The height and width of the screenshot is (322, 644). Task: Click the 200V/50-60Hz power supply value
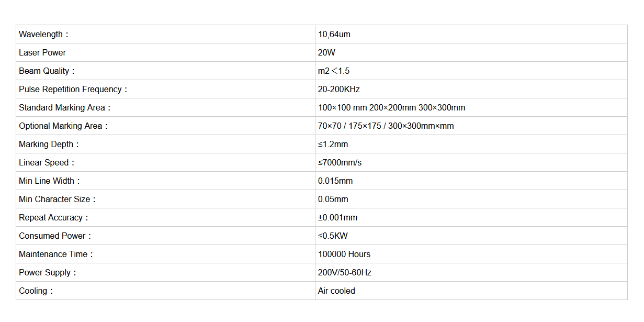[x=345, y=273]
